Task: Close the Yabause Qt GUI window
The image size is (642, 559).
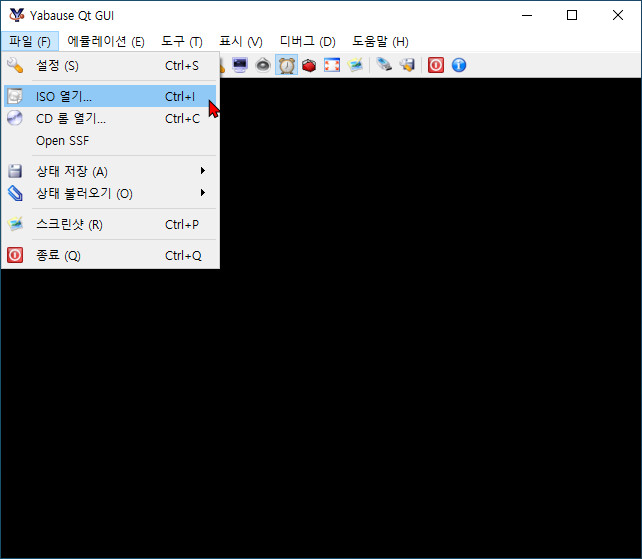Action: coord(618,16)
